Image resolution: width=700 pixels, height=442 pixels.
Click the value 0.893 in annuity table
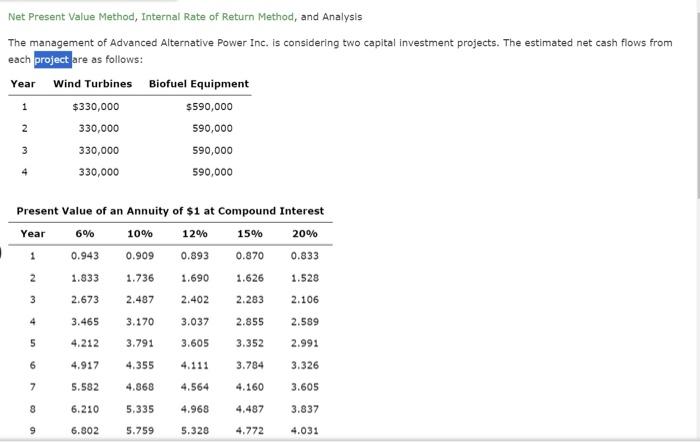(x=195, y=256)
